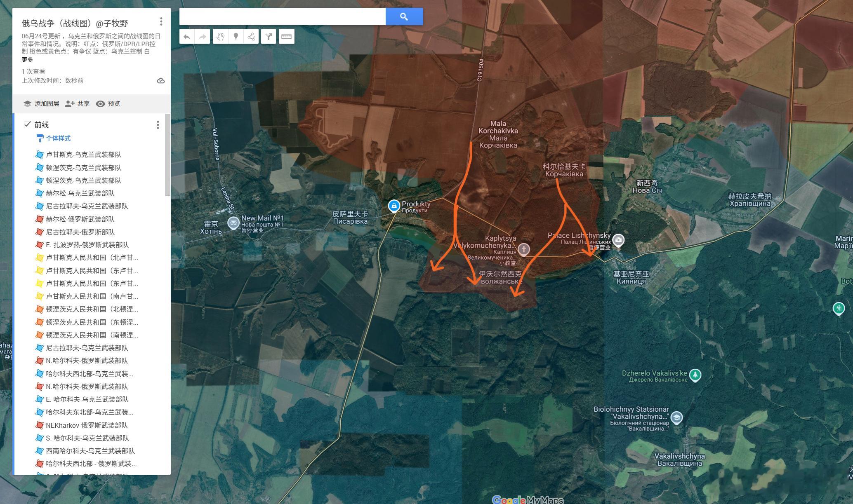Screen dimensions: 853x504
Task: Click the map title 俄乌战争（战线图）@子牧野
Action: (x=75, y=23)
